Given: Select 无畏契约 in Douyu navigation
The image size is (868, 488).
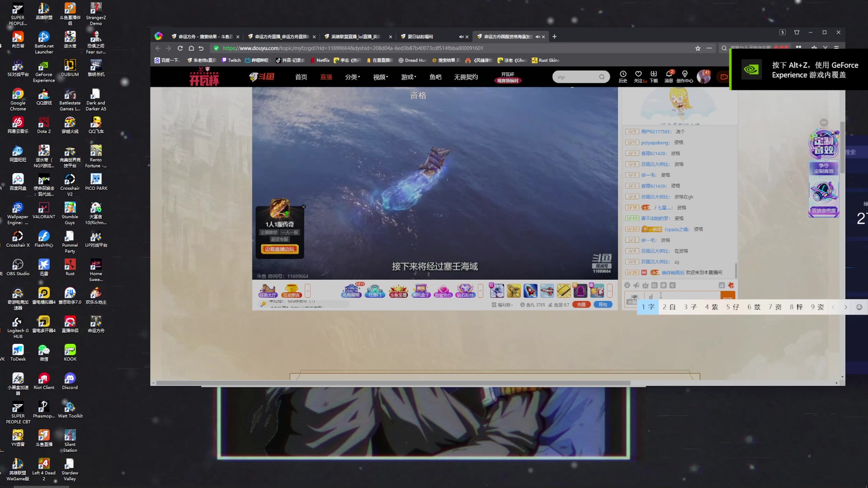Looking at the screenshot, I should pos(466,77).
